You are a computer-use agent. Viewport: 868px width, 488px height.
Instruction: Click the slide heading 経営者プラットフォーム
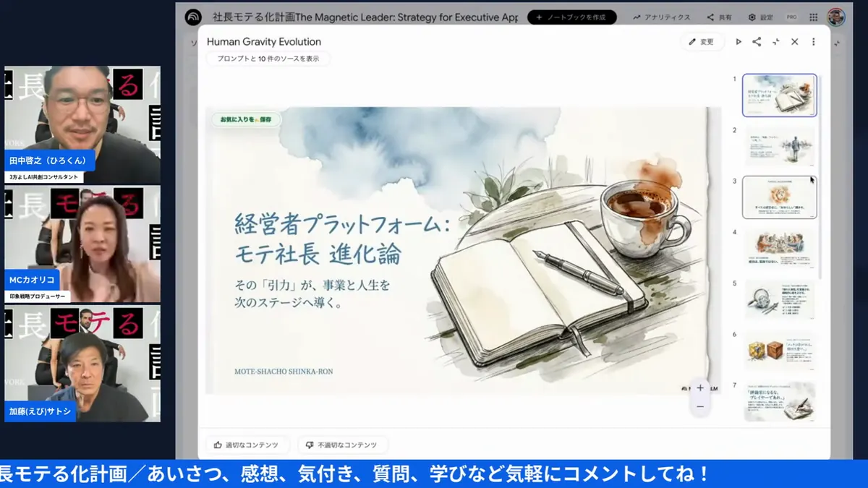coord(342,225)
